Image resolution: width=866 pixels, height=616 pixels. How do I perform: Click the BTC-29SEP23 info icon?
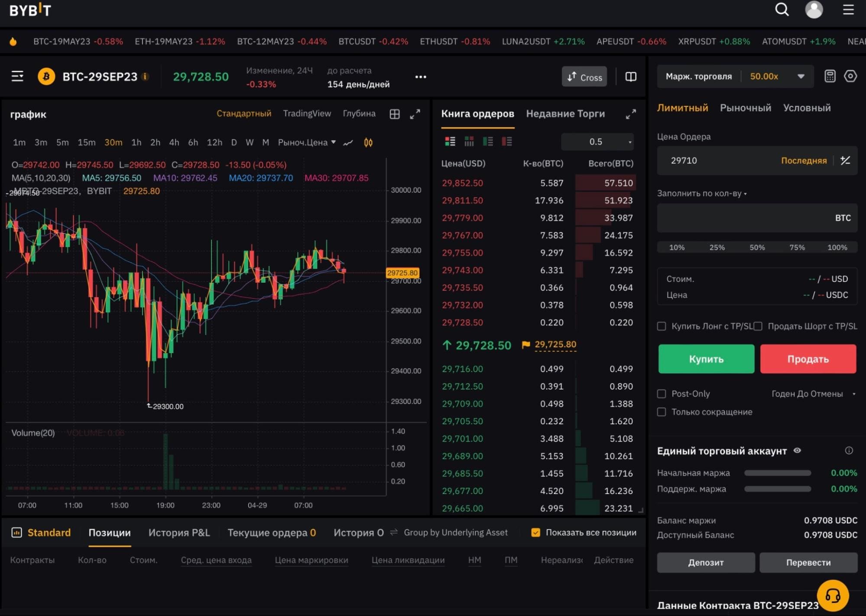coord(146,77)
